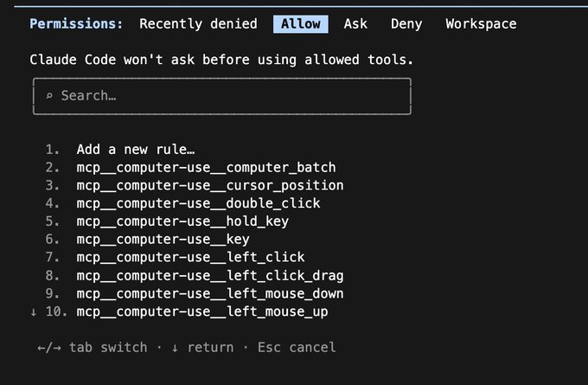Screen dimensions: 588x385
Task: Select the cursor_position rule
Action: coord(210,185)
